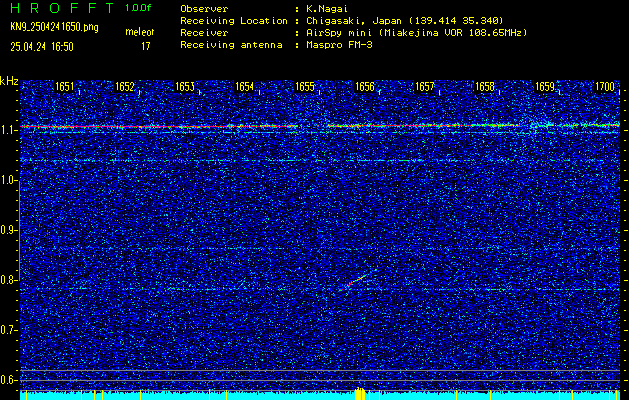The image size is (629, 400).
Task: Click the 1659 time marker
Action: click(545, 86)
